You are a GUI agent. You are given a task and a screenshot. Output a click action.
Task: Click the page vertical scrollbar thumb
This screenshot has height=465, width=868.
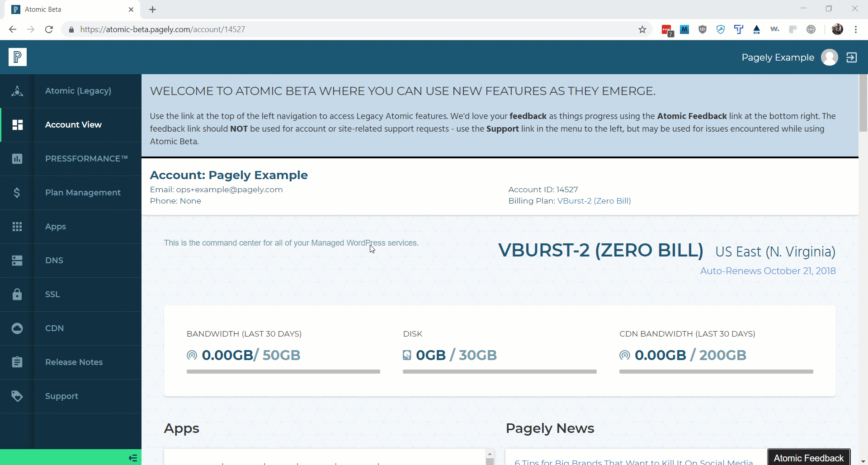(x=863, y=103)
